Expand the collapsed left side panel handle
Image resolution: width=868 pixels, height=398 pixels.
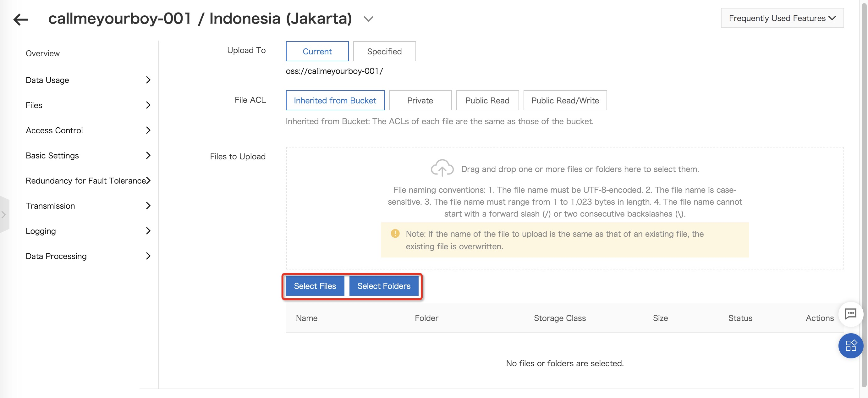point(4,214)
